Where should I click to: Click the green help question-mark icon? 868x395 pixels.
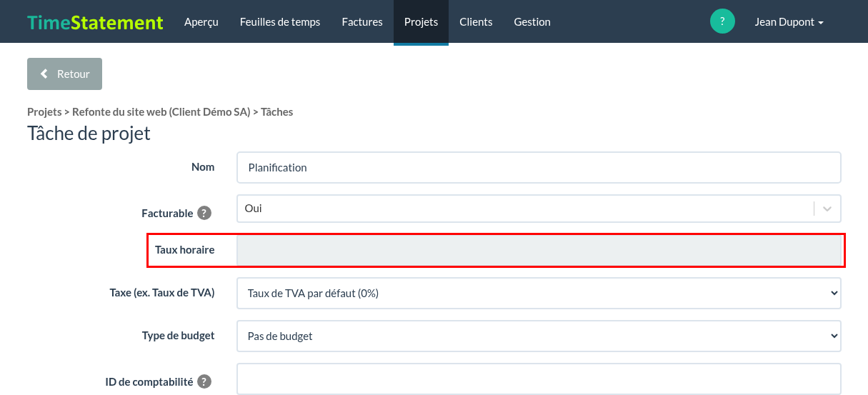tap(722, 21)
